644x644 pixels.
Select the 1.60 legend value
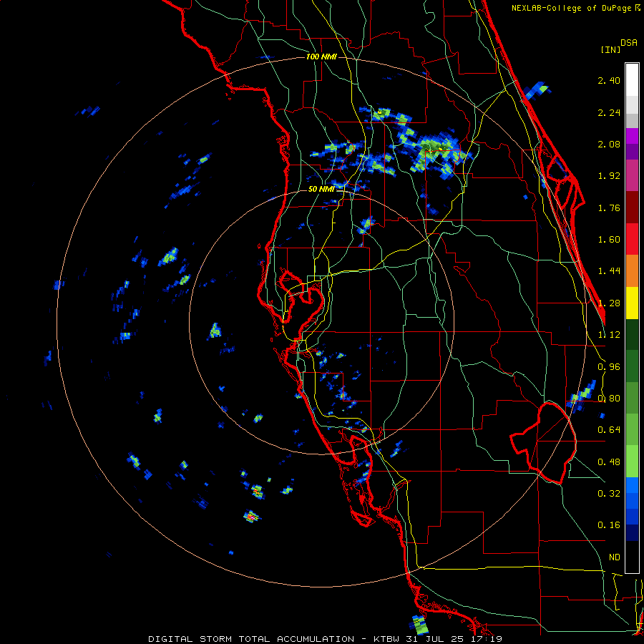[609, 240]
